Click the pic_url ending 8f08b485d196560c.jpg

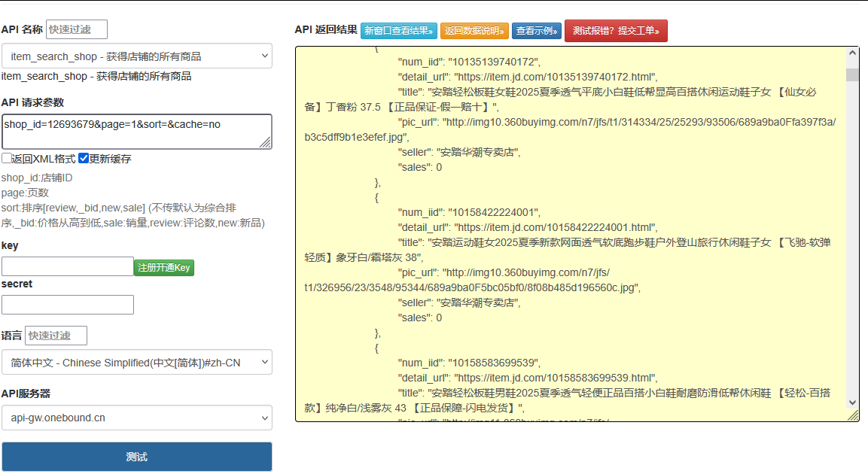pyautogui.click(x=472, y=280)
